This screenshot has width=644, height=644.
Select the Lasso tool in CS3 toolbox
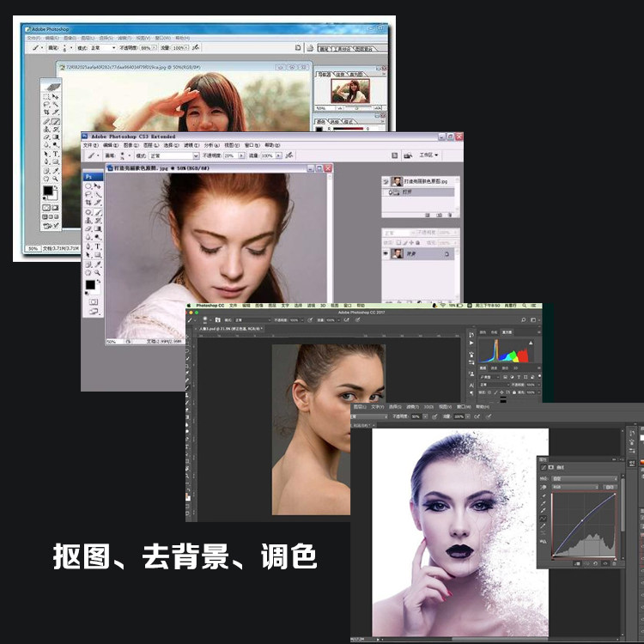click(x=88, y=194)
